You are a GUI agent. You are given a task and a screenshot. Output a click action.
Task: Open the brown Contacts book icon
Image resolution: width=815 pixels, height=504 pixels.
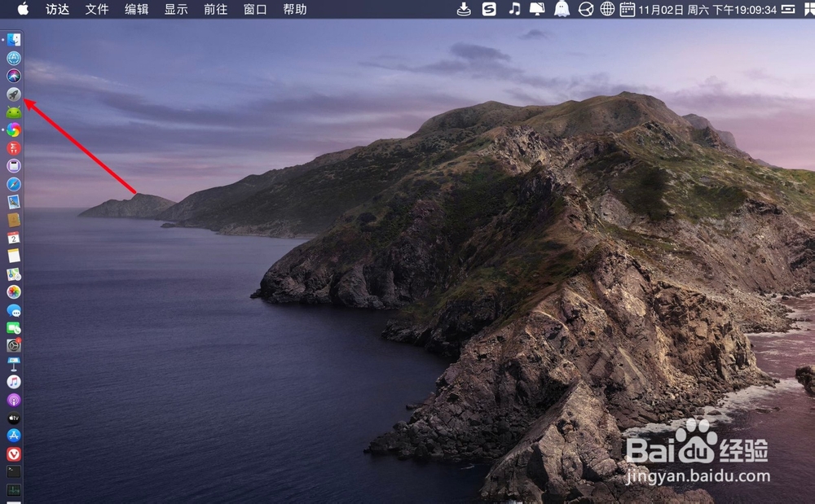point(14,220)
